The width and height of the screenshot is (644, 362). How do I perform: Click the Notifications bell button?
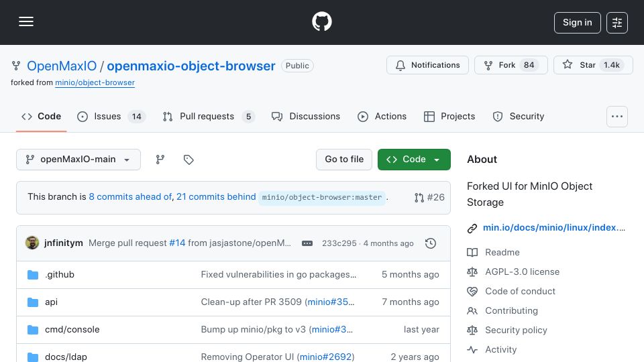427,65
